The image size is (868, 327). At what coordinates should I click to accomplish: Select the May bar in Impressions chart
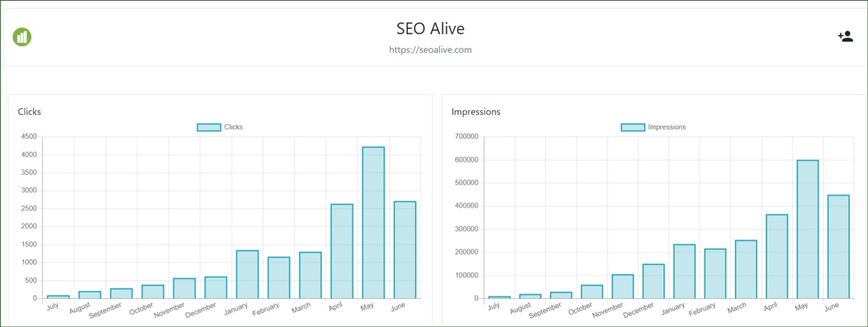pos(807,229)
